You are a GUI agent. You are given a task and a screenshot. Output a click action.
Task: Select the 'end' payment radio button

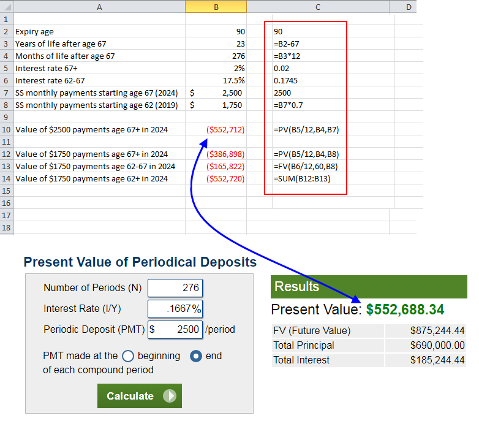coord(195,356)
